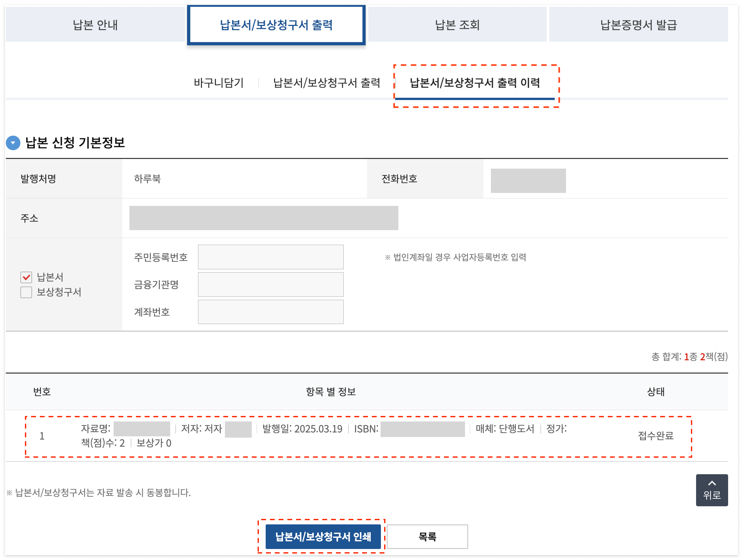743x560 pixels.
Task: Click the 항목 별 정보 column header
Action: [x=330, y=391]
